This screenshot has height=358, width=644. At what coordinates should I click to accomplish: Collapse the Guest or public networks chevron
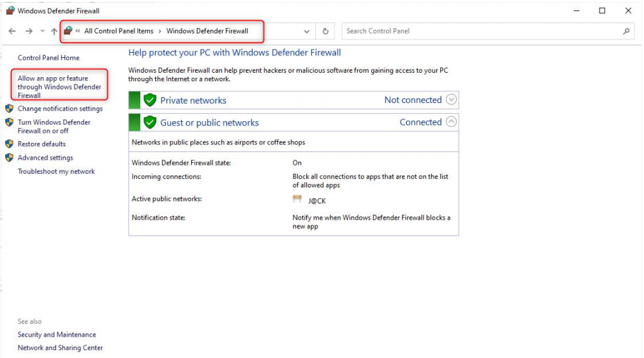tap(451, 122)
